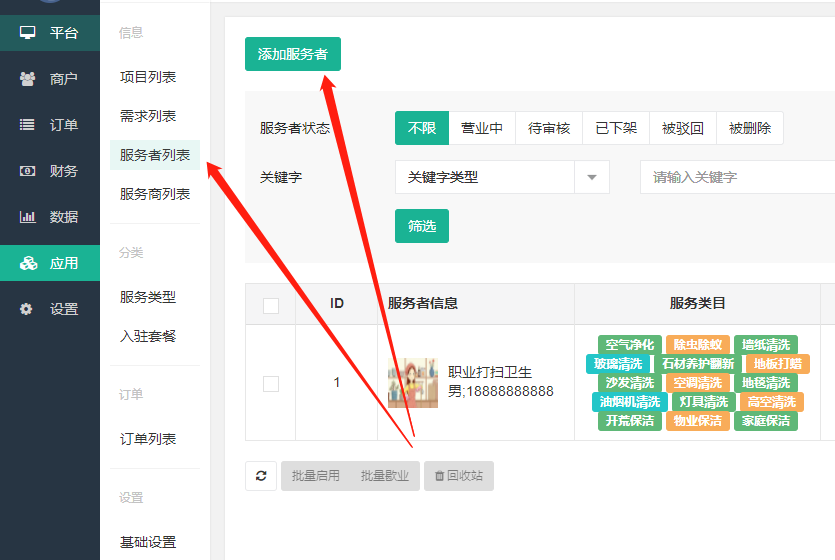
Task: Click the 高空清洗 category tag
Action: tap(772, 401)
